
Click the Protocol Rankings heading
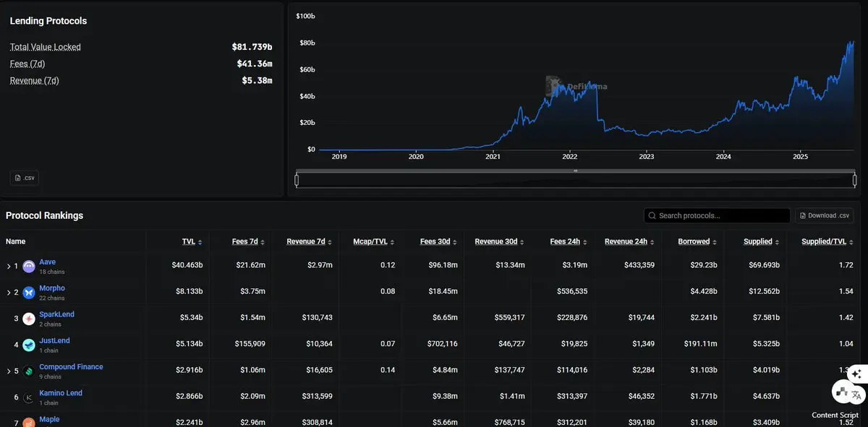44,215
